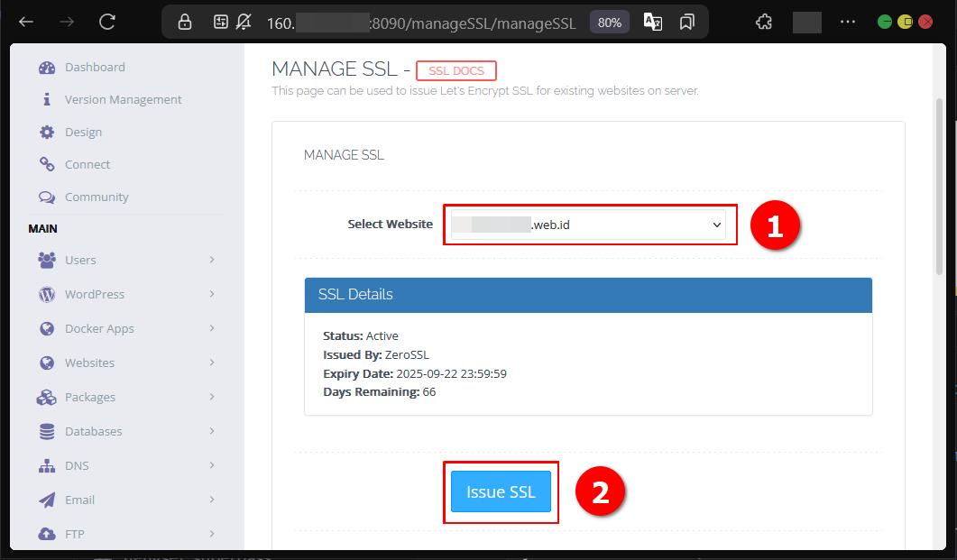Expand the DNS submenu arrow
This screenshot has height=560, width=957.
click(212, 466)
